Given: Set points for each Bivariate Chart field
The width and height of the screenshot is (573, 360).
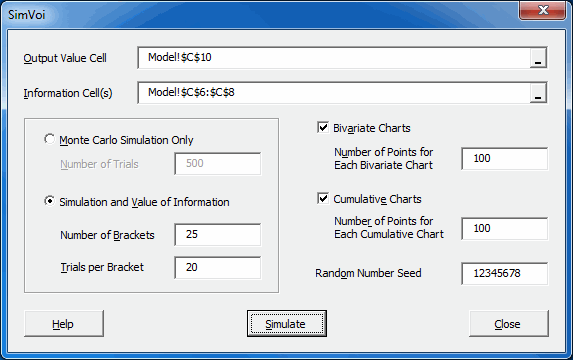Looking at the screenshot, I should [505, 159].
